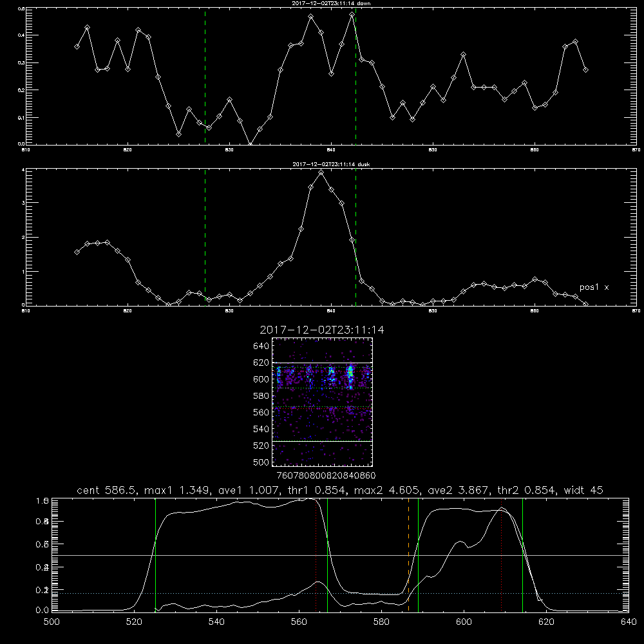644x644 pixels.
Task: Click the zero-value diamond at 832 in dawn plot
Action: pyautogui.click(x=250, y=144)
